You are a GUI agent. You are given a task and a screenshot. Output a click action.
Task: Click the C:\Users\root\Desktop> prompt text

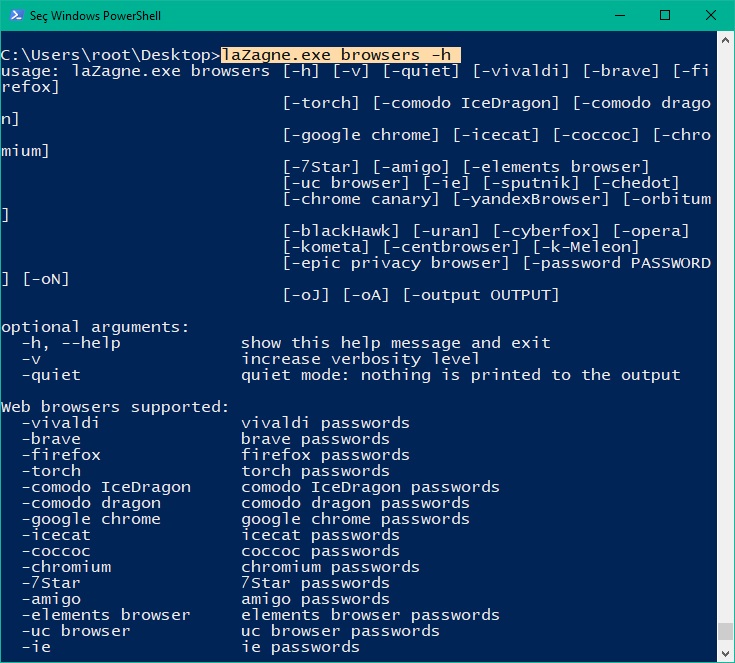[110, 55]
